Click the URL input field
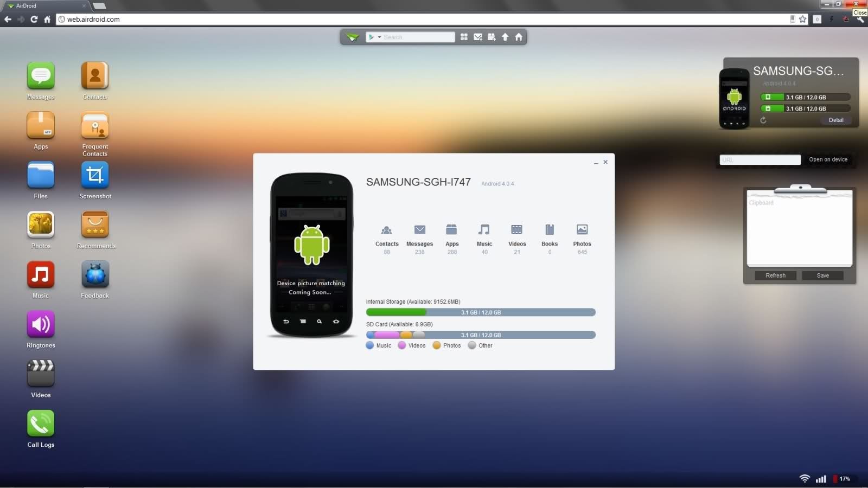The image size is (868, 488). [x=760, y=159]
